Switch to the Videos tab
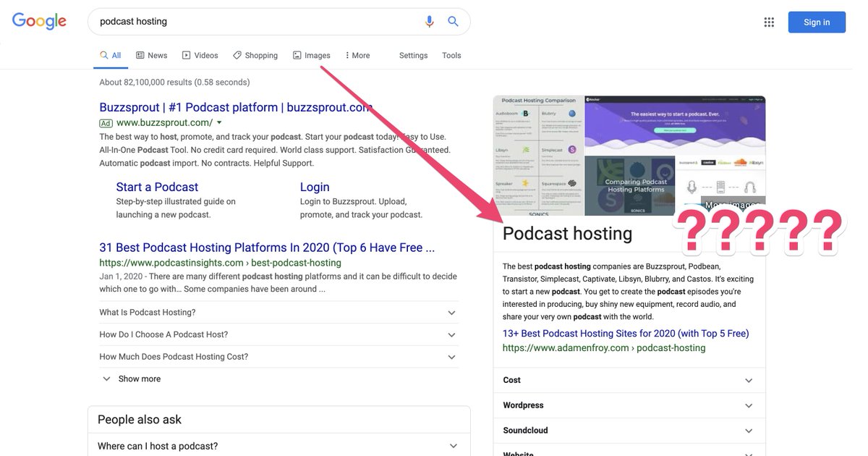 click(x=200, y=55)
